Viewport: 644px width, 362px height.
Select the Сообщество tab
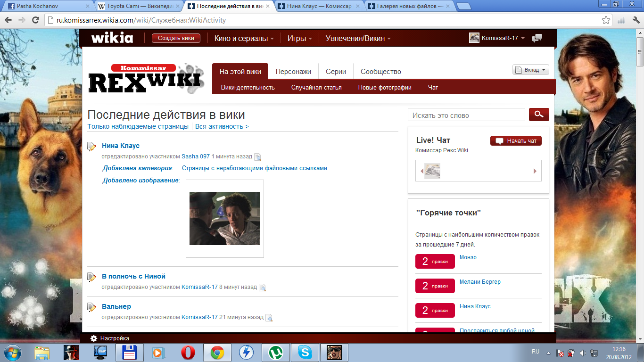tap(381, 72)
